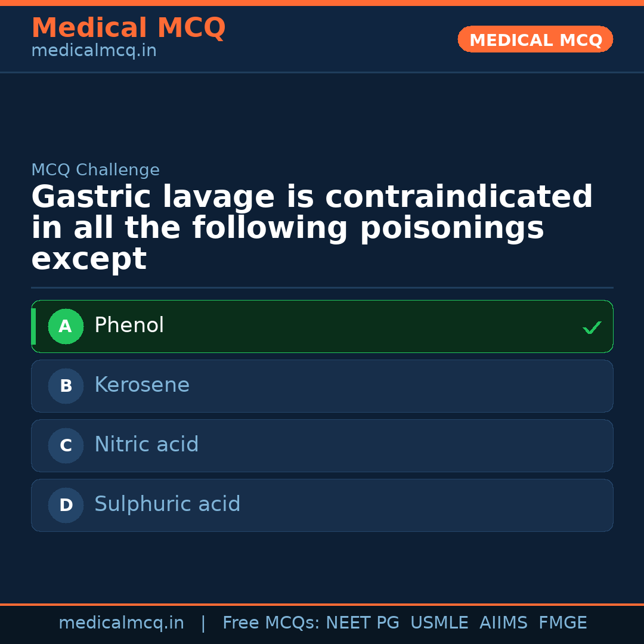The image size is (644, 644).
Task: Expand the MCQ Challenge section
Action: pyautogui.click(x=95, y=170)
